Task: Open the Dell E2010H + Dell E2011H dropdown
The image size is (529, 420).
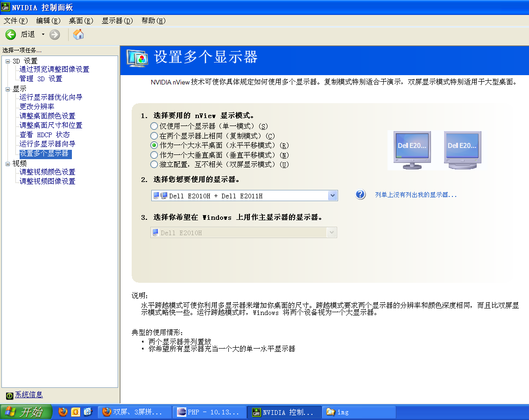Action: (244, 196)
